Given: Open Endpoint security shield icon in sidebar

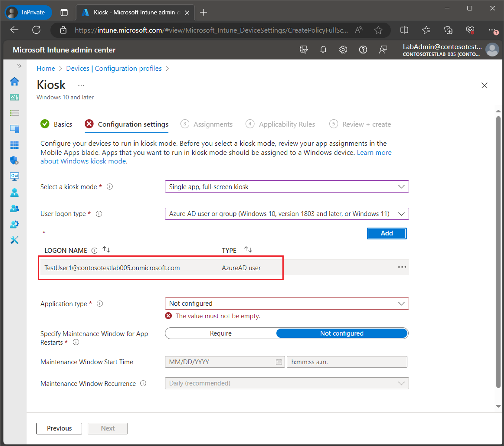Looking at the screenshot, I should (15, 161).
